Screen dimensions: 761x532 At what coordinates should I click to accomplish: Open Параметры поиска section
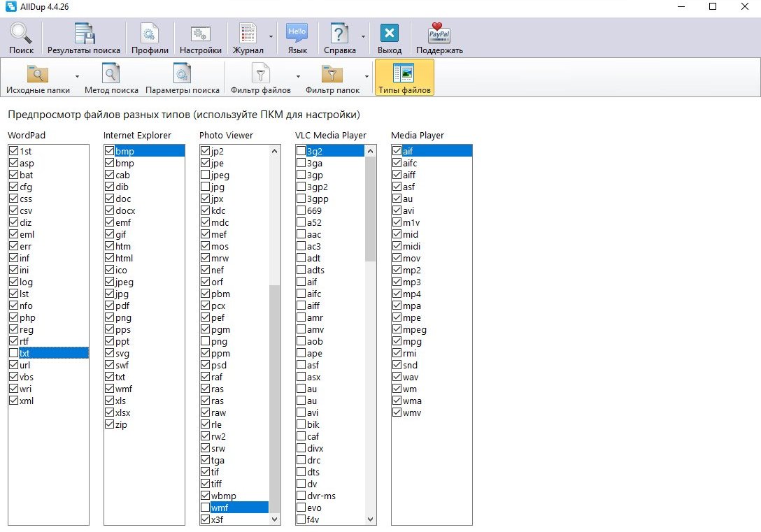click(182, 78)
